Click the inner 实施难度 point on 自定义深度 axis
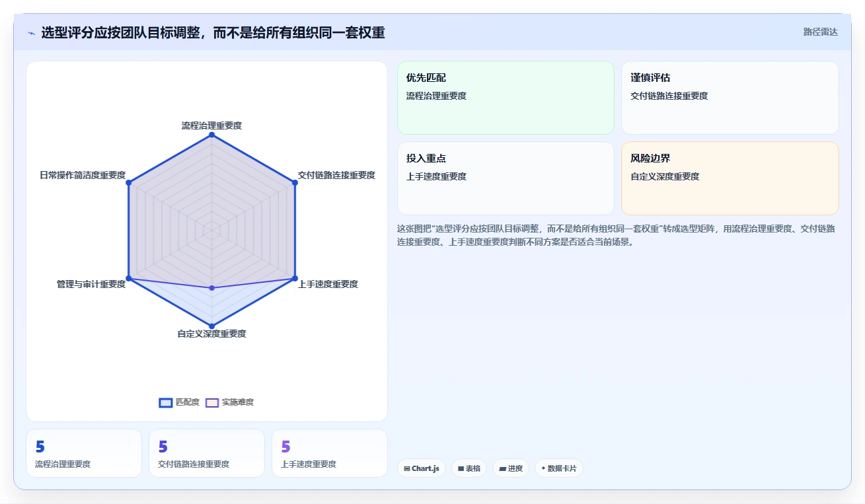Screen dimensions: 865x504 pyautogui.click(x=211, y=288)
